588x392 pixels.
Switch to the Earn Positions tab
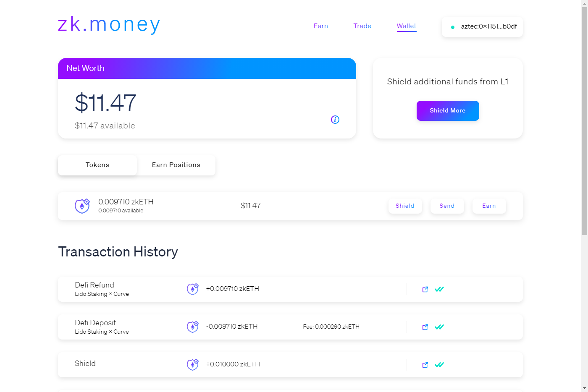[x=176, y=165]
